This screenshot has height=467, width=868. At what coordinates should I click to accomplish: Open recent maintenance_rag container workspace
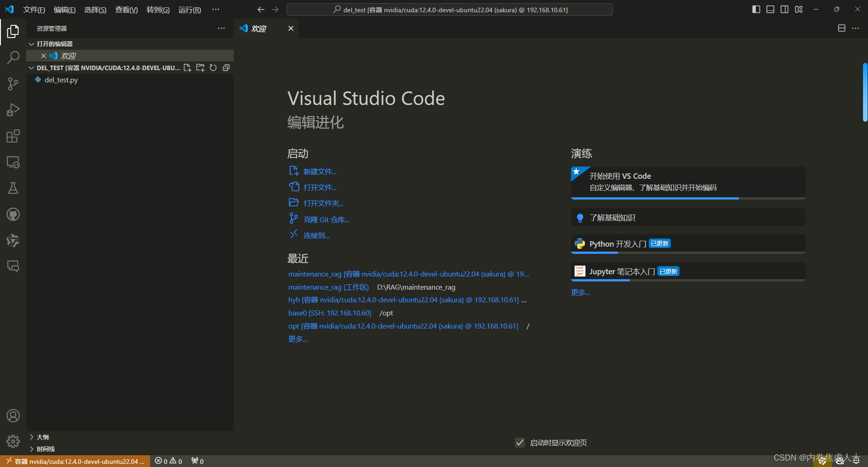click(x=409, y=274)
